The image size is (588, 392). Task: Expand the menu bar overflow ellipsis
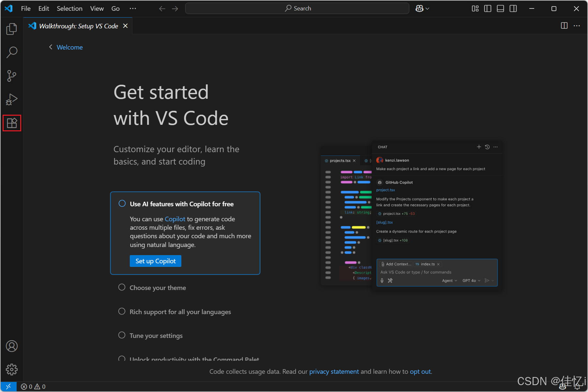coord(132,8)
